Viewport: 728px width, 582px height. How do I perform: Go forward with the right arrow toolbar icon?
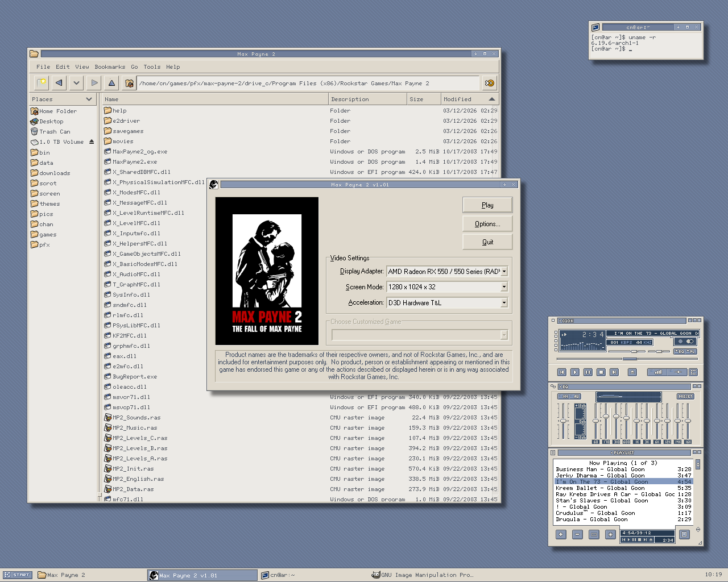(94, 83)
